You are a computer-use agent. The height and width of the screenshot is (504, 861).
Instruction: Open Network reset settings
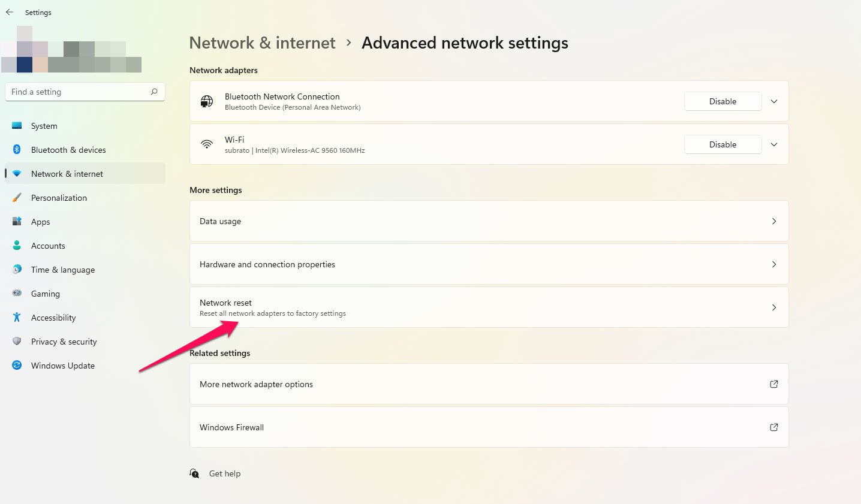489,307
